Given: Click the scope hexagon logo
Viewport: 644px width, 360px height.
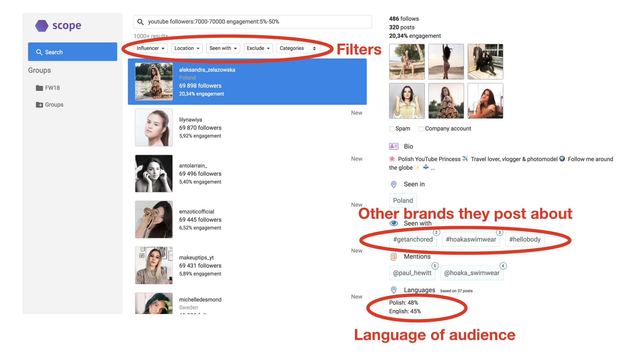Looking at the screenshot, I should coord(42,26).
